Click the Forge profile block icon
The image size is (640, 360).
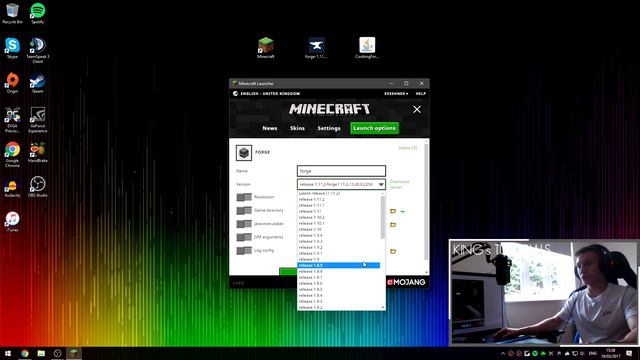(x=244, y=153)
